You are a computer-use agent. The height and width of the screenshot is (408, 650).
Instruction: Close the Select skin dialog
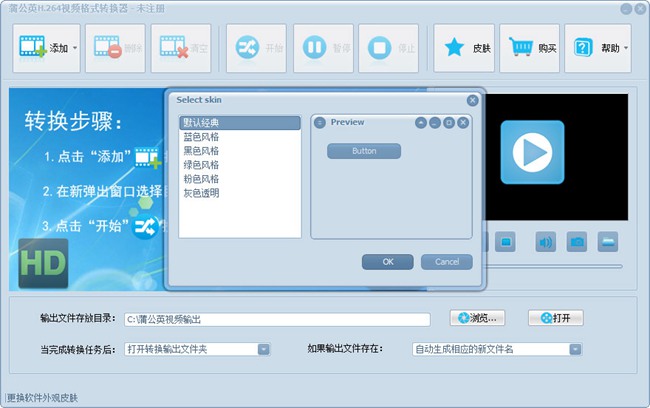pyautogui.click(x=472, y=100)
